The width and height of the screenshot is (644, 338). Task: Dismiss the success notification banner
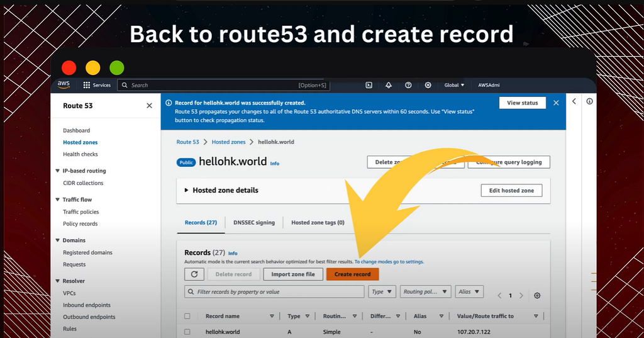556,103
